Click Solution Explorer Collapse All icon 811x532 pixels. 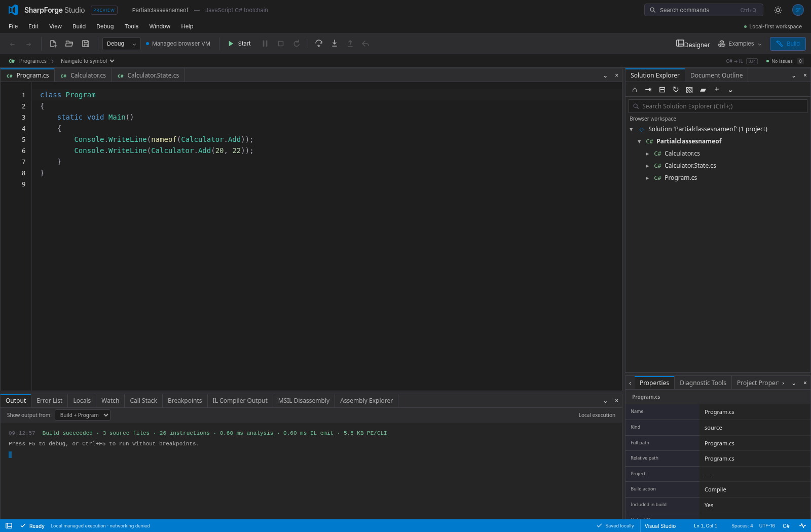[662, 90]
